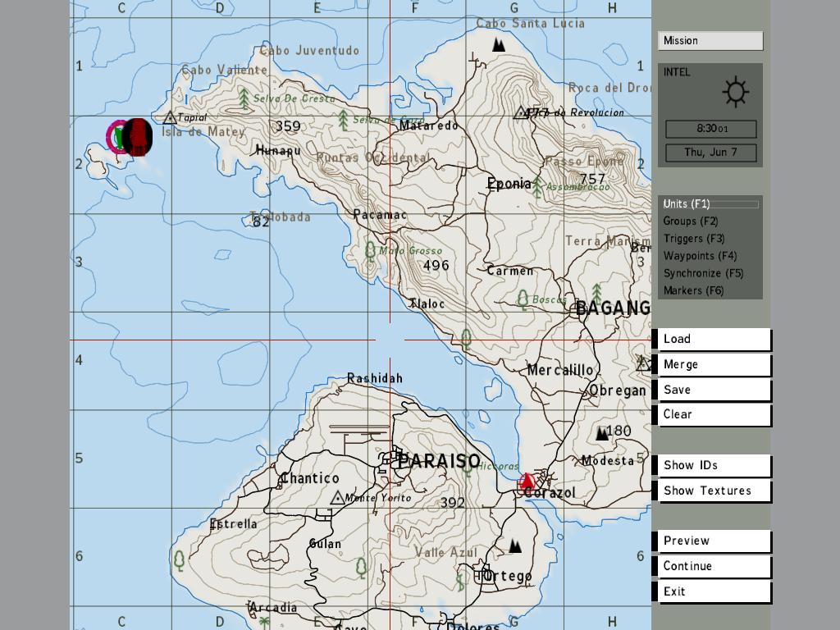Click the Ortego town label
840x630 pixels.
(506, 576)
